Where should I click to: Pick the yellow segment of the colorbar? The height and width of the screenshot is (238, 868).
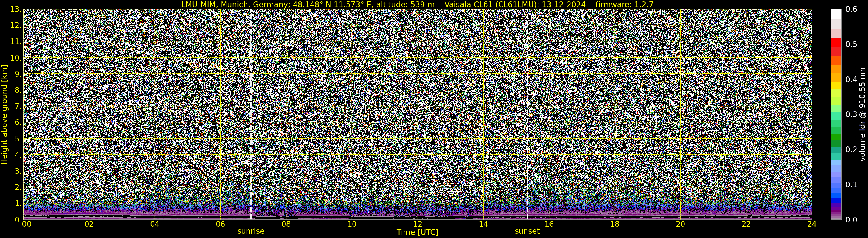tap(836, 85)
